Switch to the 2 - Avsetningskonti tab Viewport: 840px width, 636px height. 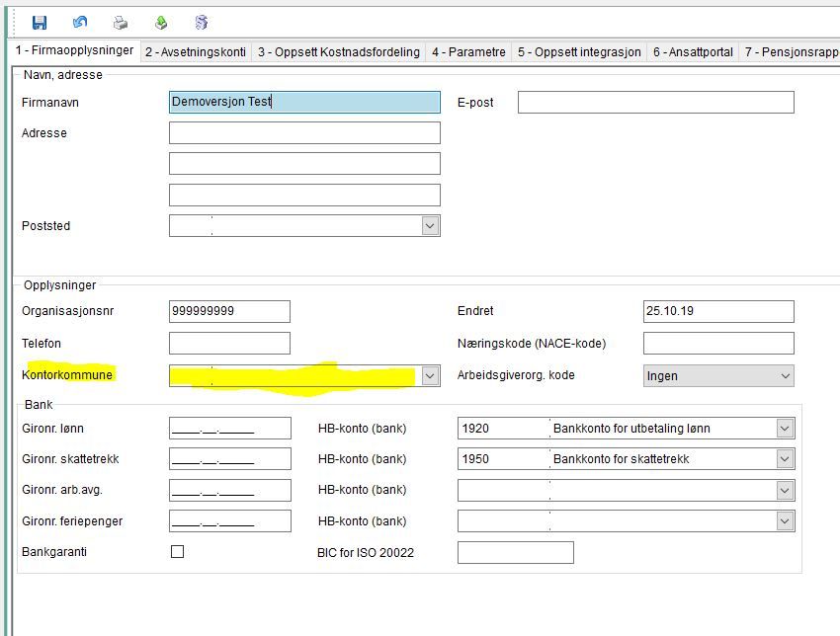pos(196,52)
